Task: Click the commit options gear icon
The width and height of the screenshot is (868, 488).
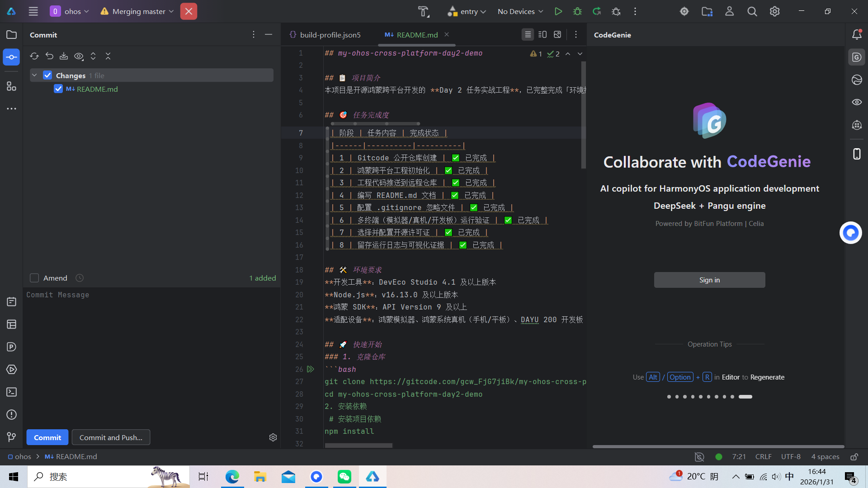Action: click(273, 437)
